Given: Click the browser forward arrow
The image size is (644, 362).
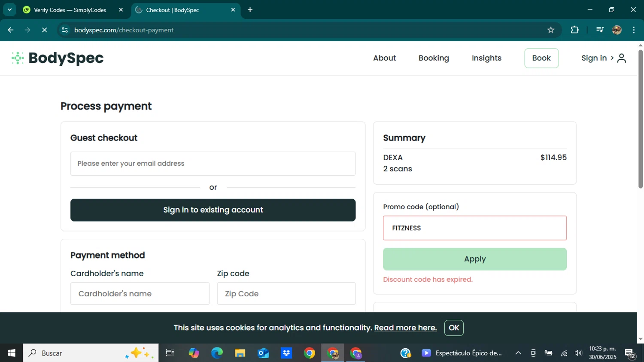Looking at the screenshot, I should [27, 30].
